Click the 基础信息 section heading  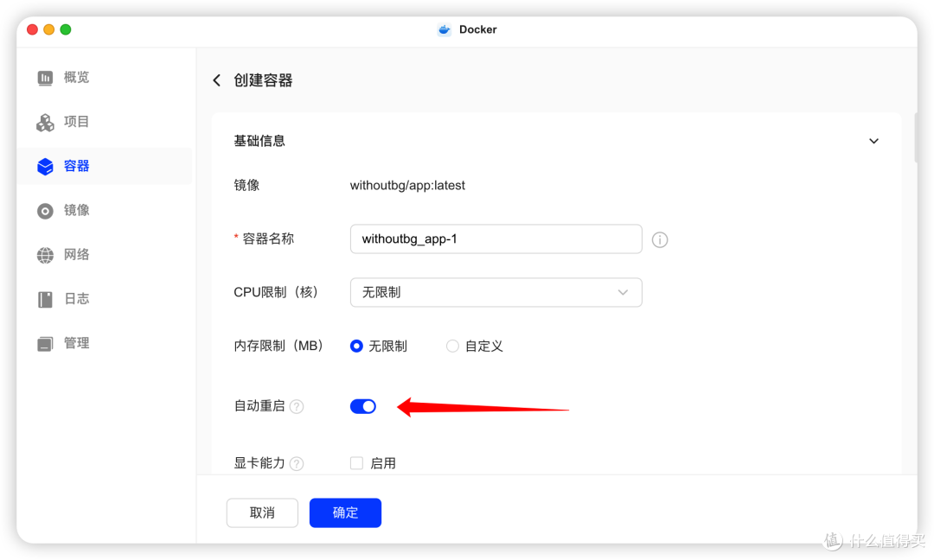coord(259,141)
